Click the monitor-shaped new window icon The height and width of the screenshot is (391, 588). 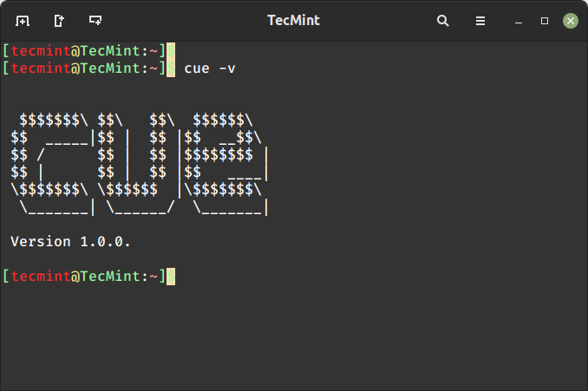[95, 20]
